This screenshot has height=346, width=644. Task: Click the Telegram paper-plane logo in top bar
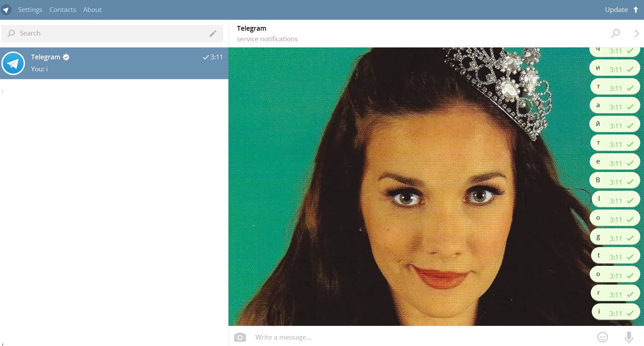[6, 10]
